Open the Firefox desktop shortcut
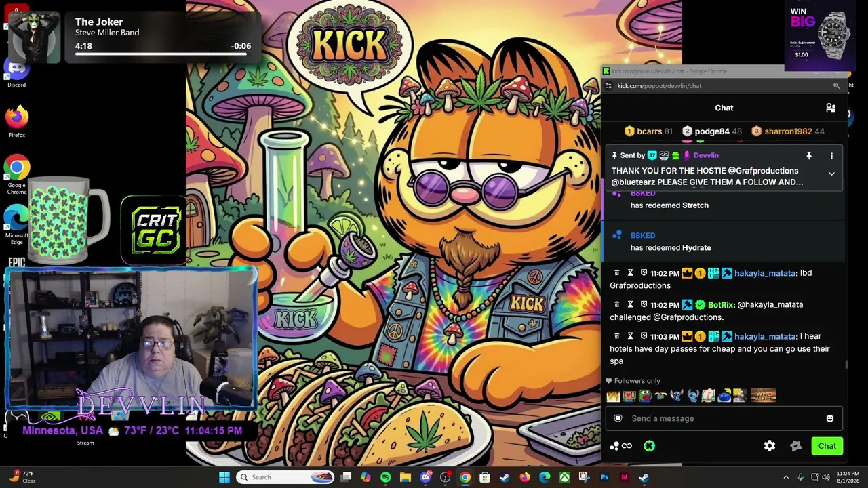868x488 pixels. click(x=17, y=121)
